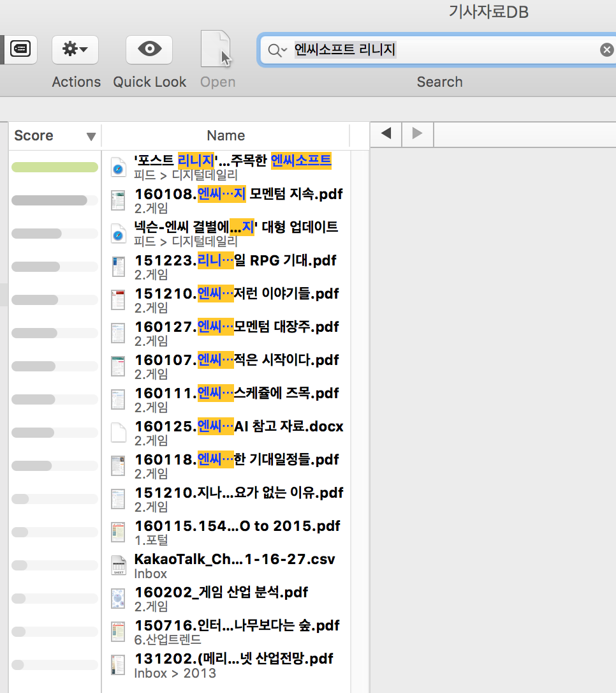Click the Quick Look eye button
The image size is (616, 693).
(x=149, y=50)
